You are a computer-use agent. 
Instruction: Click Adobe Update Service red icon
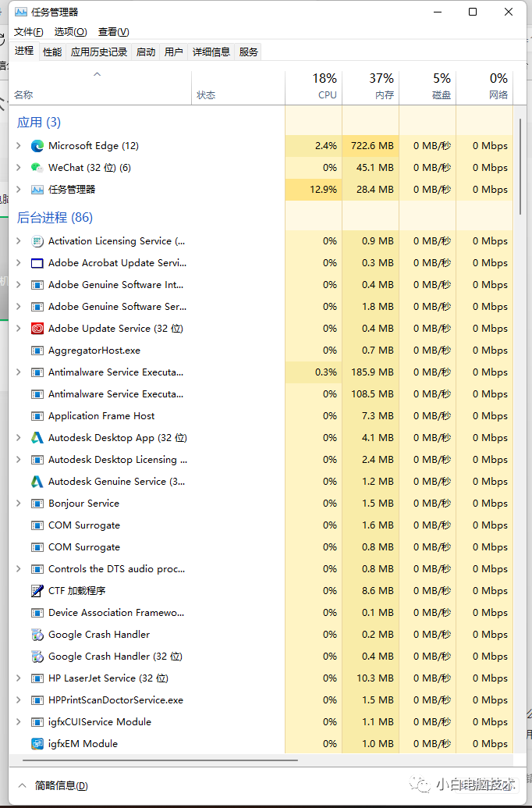click(37, 328)
